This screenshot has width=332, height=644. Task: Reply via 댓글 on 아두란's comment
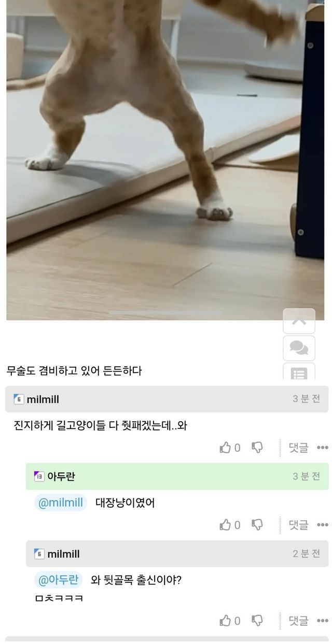(x=298, y=525)
